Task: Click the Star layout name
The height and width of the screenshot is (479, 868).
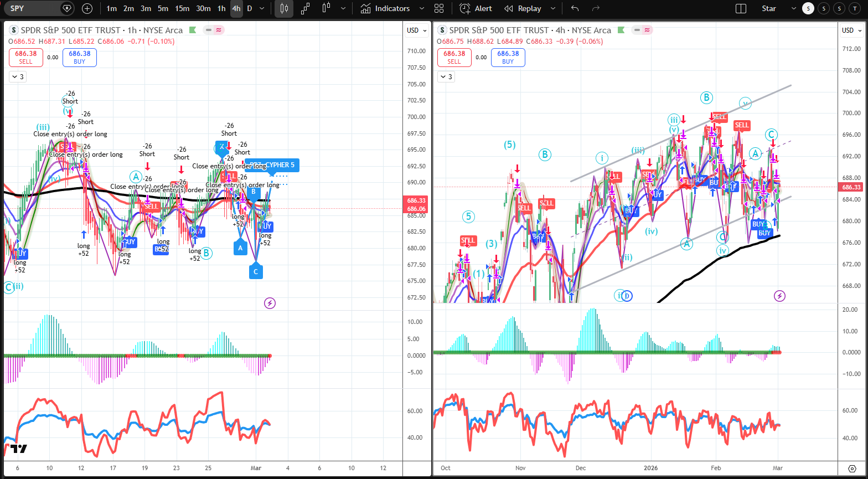Action: (768, 8)
